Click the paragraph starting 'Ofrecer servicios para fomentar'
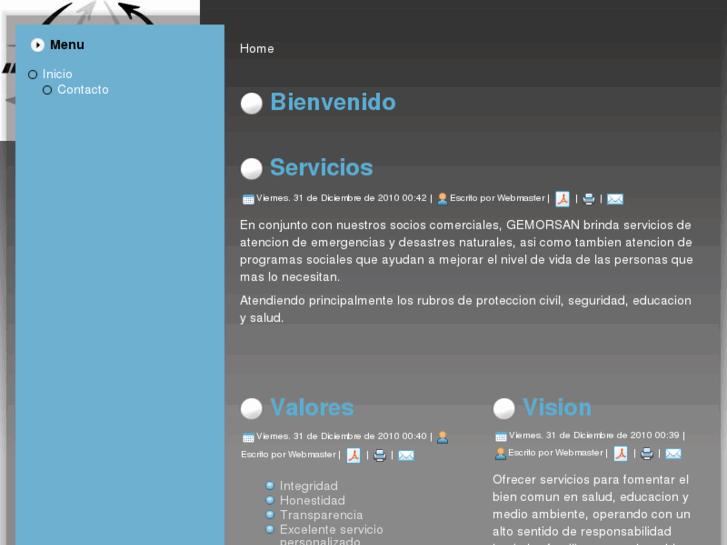 tap(591, 510)
